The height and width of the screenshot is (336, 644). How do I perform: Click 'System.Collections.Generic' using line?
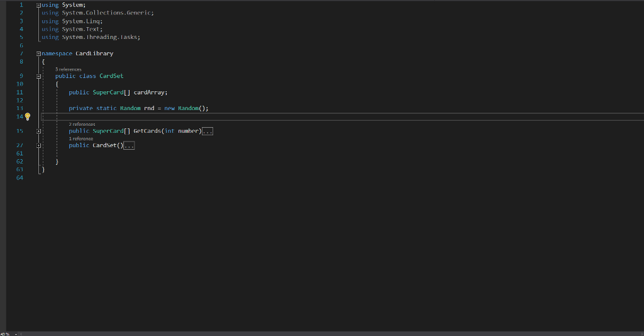click(107, 13)
